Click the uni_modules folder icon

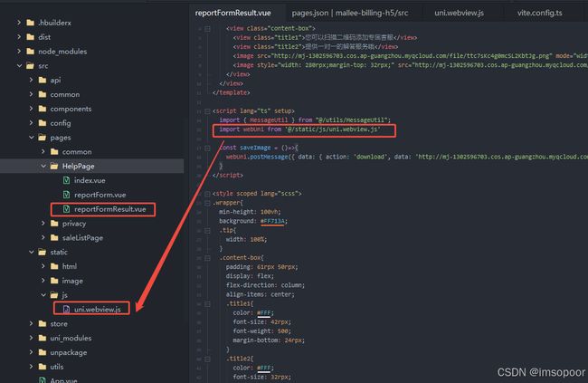click(43, 338)
